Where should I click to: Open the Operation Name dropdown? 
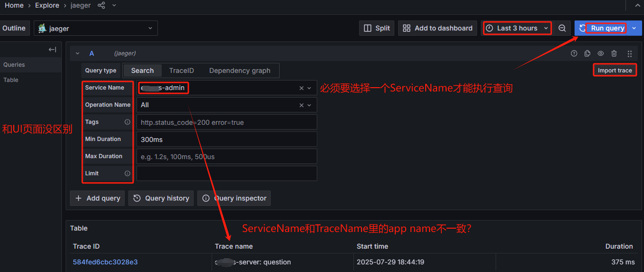310,105
